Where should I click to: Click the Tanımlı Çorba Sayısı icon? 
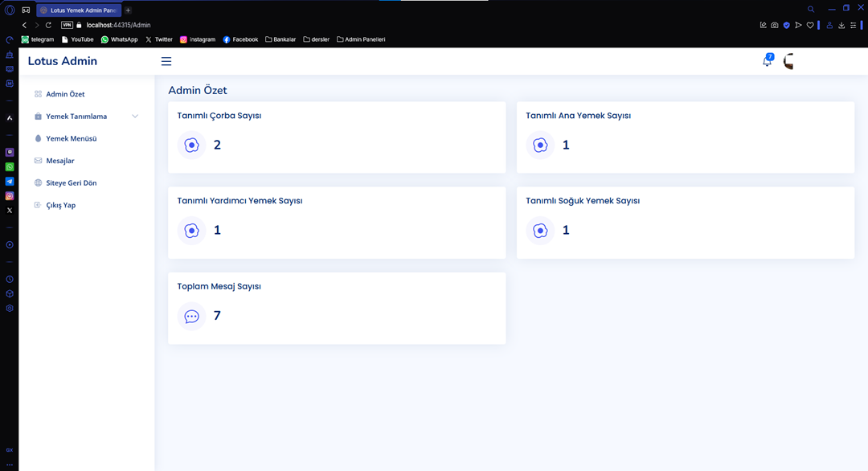191,145
